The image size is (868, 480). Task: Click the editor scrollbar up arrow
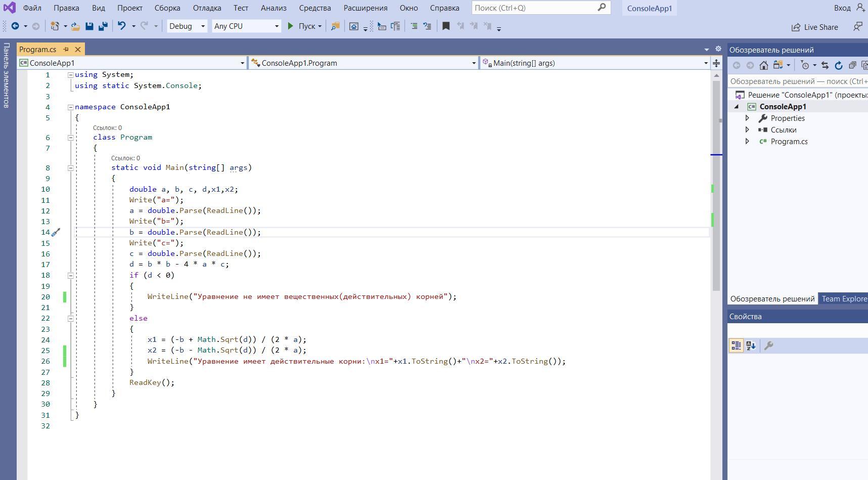point(716,75)
